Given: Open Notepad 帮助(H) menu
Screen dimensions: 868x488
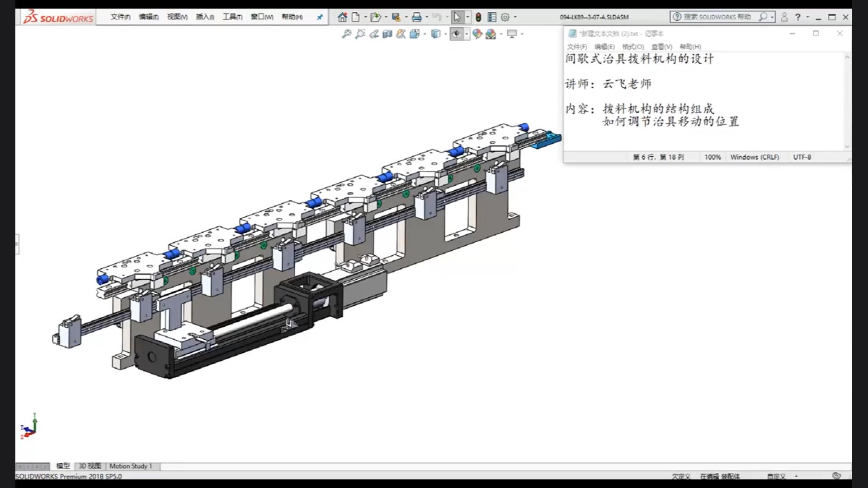Looking at the screenshot, I should [x=690, y=47].
